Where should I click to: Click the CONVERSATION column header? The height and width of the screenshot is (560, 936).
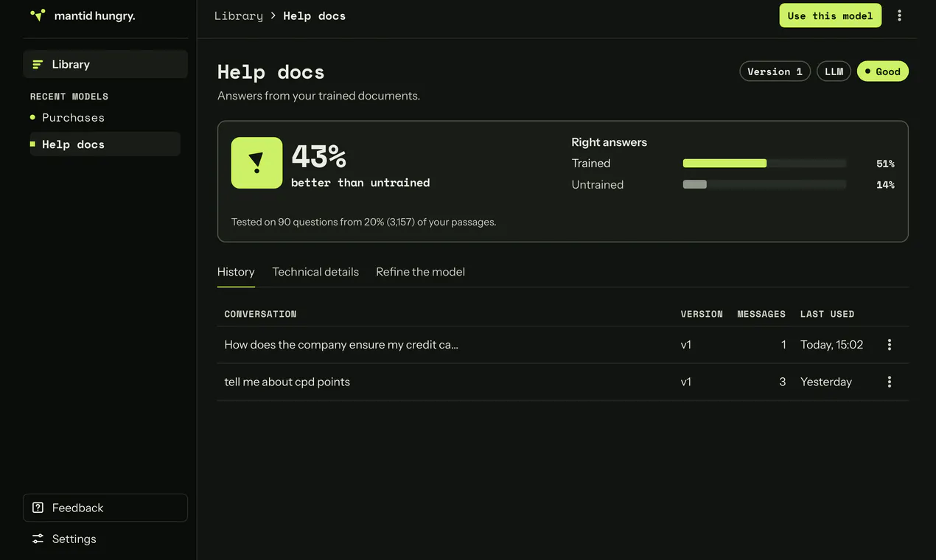260,314
